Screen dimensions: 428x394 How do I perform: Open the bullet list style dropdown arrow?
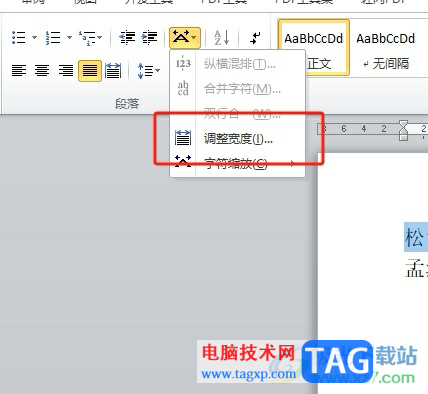click(34, 37)
